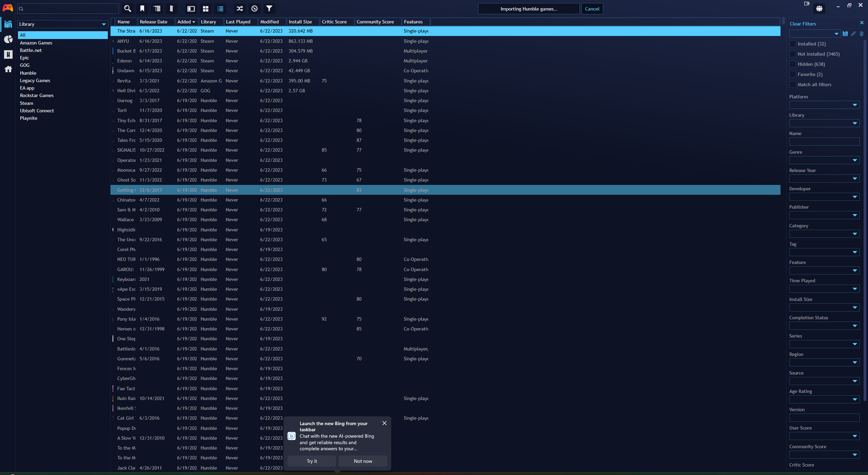The width and height of the screenshot is (868, 475).
Task: Switch to grid view icon
Action: pos(205,9)
